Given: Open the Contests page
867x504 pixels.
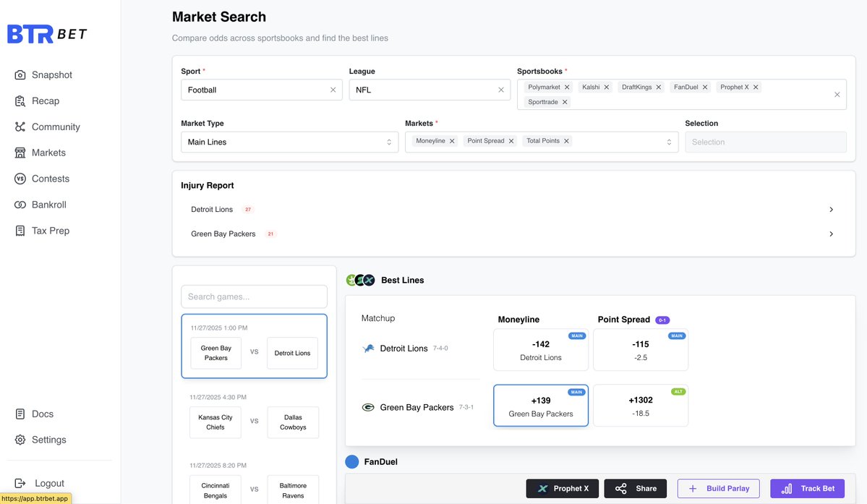Looking at the screenshot, I should point(51,179).
